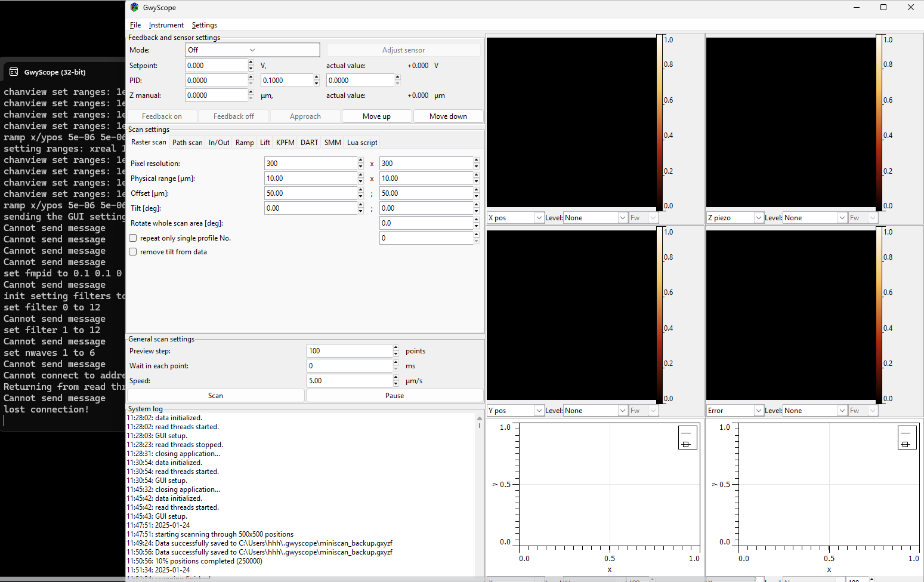The width and height of the screenshot is (924, 582).
Task: Click the X pos color scale bar
Action: (660, 122)
